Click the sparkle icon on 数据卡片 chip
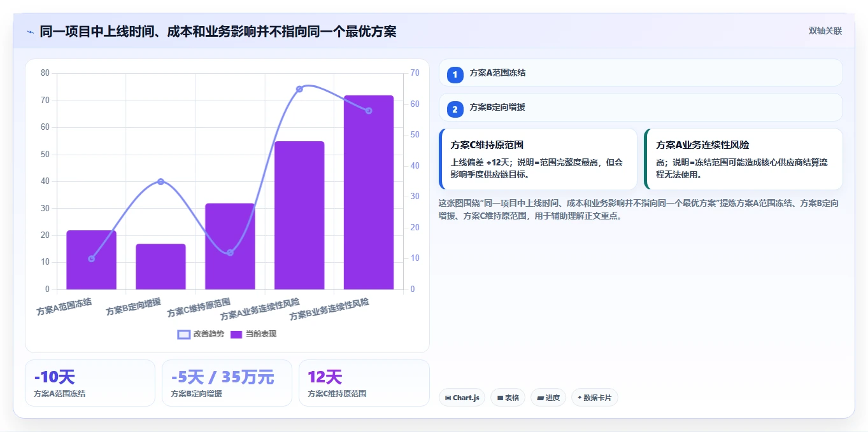868x432 pixels. (x=580, y=398)
